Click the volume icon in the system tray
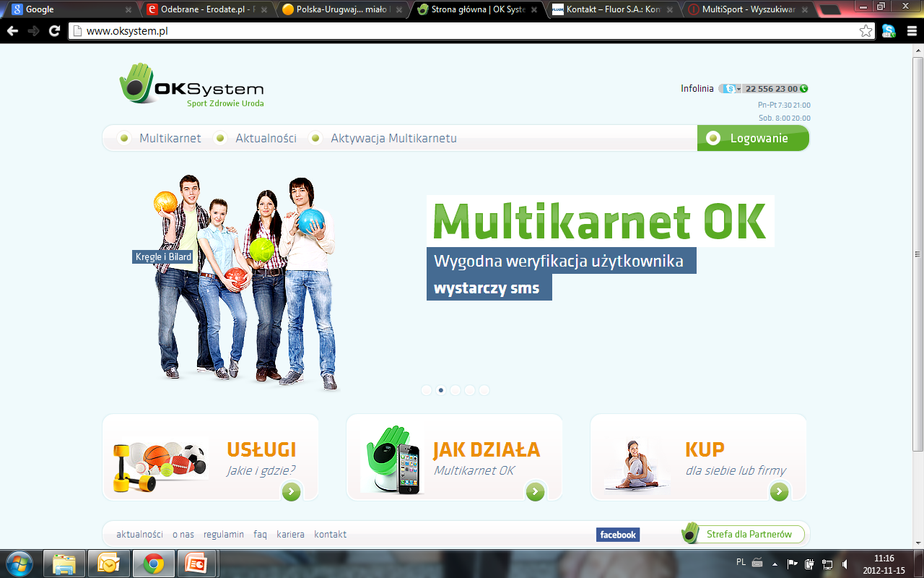 845,563
